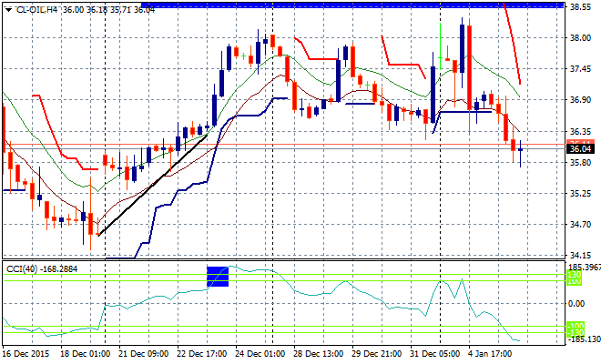This screenshot has height=364, width=601.
Task: Click the 28 Dec 13:00 time label
Action: [318, 353]
